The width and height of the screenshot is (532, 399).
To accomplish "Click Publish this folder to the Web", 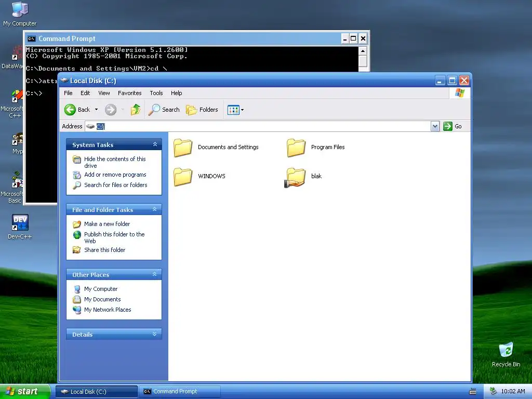I will tap(114, 237).
